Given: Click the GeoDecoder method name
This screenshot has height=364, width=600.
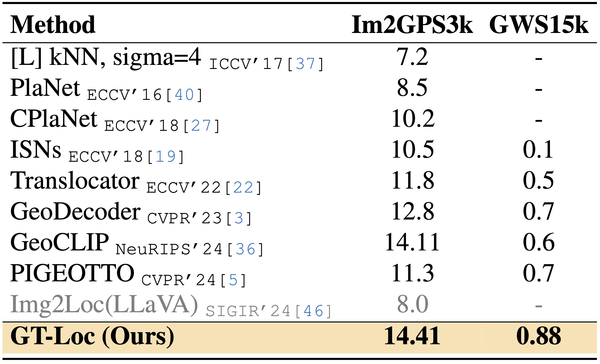Looking at the screenshot, I should click(x=75, y=211).
